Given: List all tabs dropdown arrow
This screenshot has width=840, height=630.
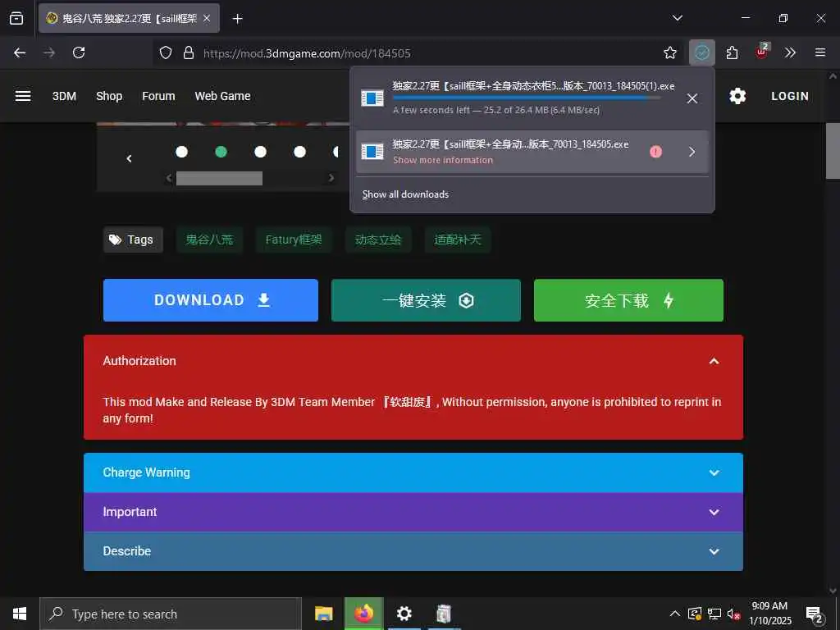Looking at the screenshot, I should [x=677, y=18].
